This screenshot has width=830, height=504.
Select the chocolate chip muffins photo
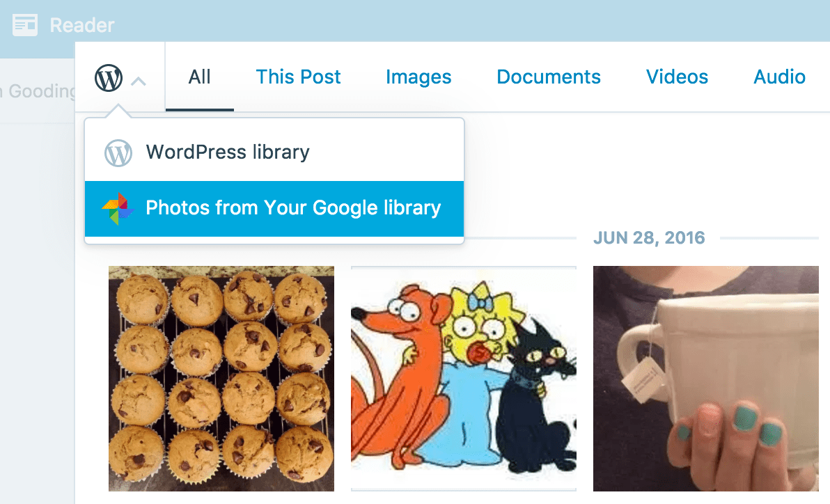click(x=221, y=379)
